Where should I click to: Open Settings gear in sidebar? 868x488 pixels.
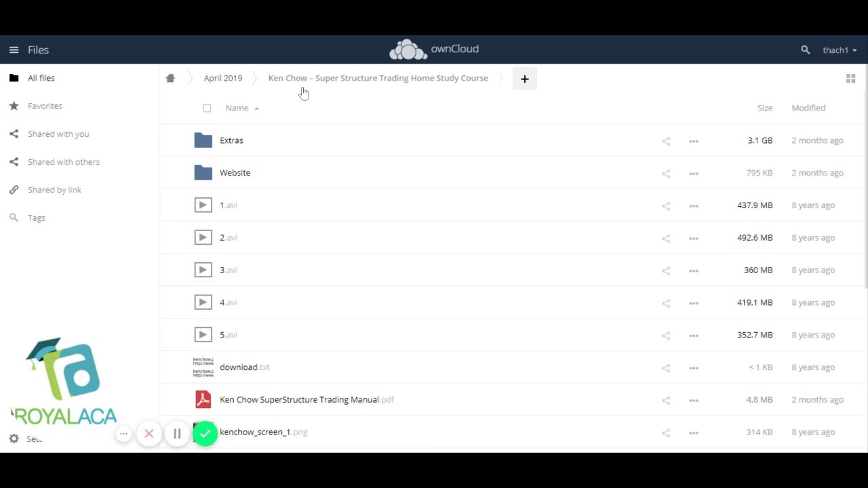[14, 439]
